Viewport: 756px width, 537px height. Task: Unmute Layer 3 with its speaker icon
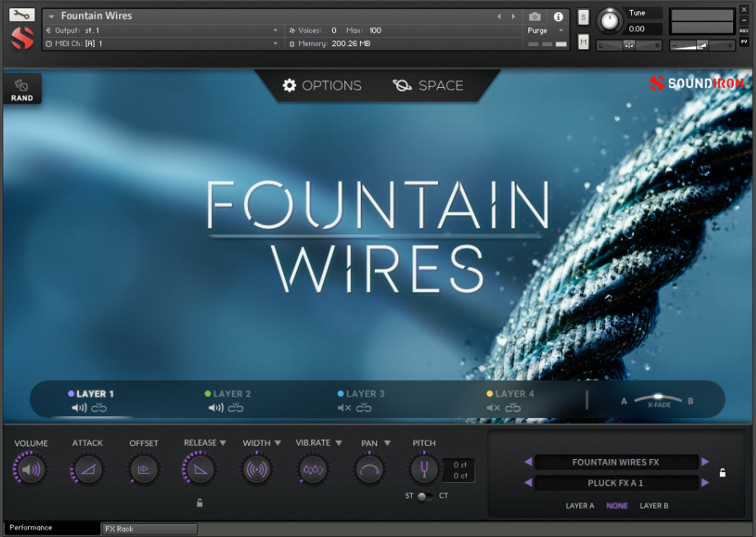tap(344, 408)
